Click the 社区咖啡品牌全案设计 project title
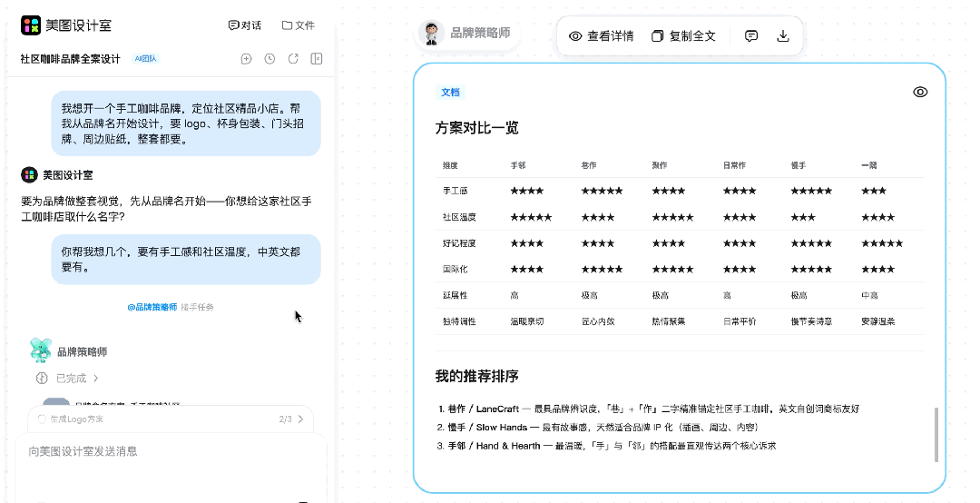 pos(70,59)
